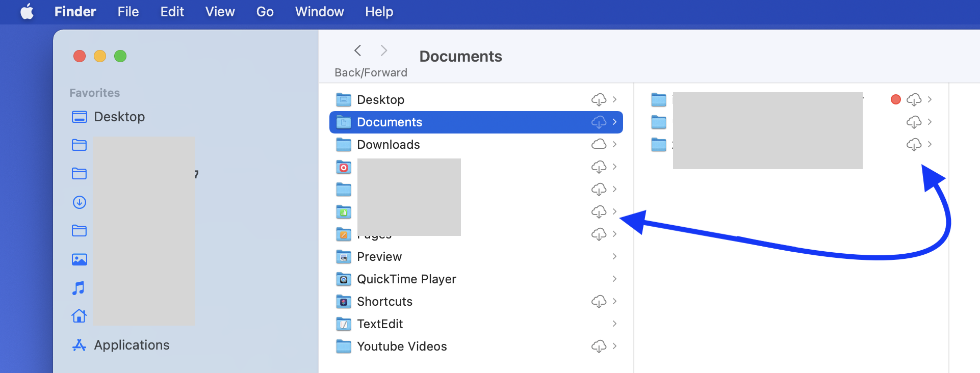Click the iCloud status icon on Downloads row

[x=599, y=144]
